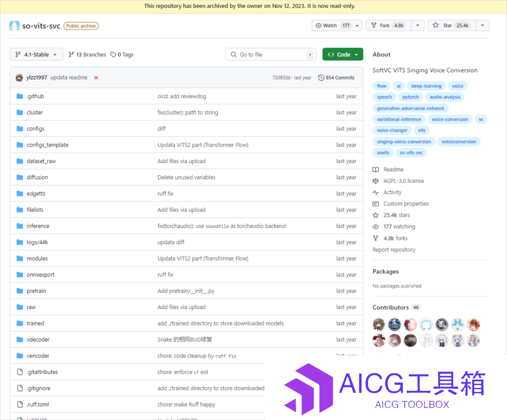Click the cluster folder icon
The width and height of the screenshot is (507, 420).
pos(20,112)
